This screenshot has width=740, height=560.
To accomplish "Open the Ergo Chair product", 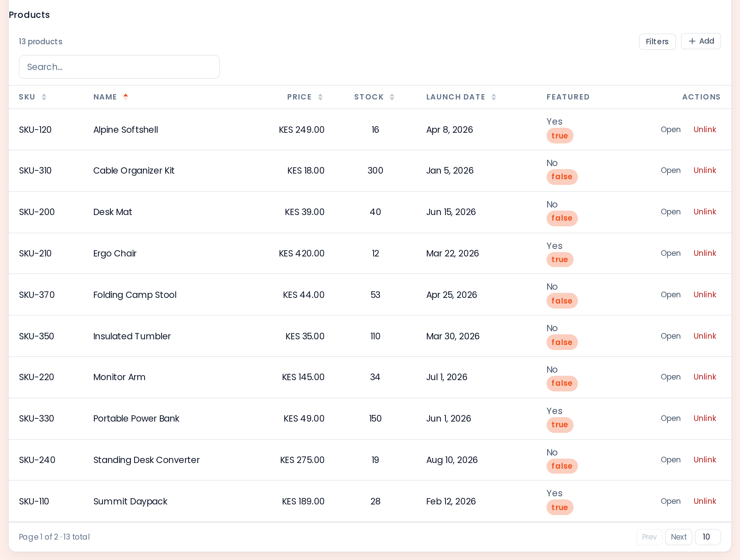I will 670,253.
